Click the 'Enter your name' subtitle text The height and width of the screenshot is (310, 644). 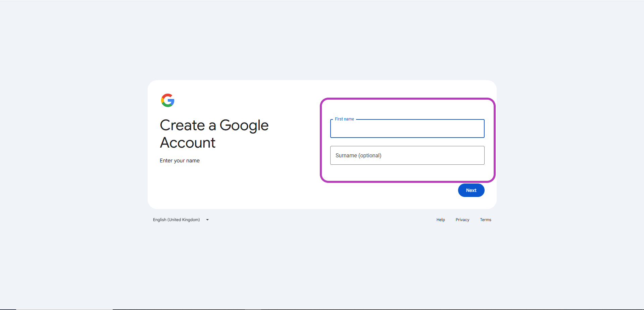pyautogui.click(x=180, y=161)
